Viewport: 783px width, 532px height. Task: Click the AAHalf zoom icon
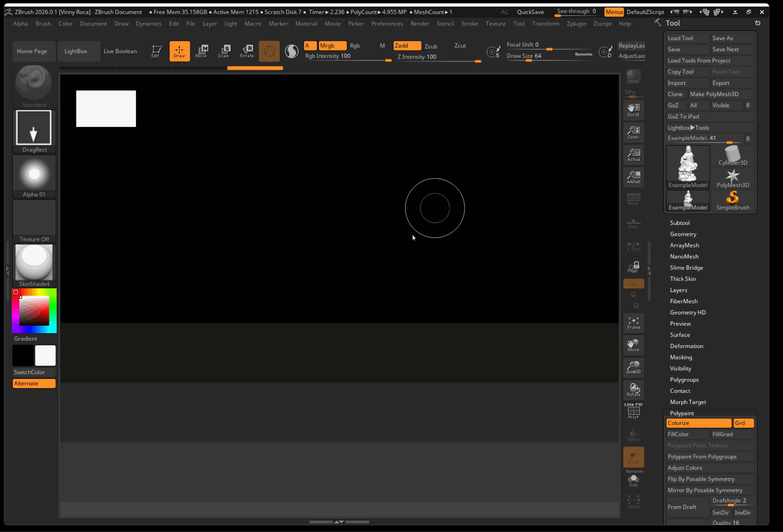pos(633,177)
